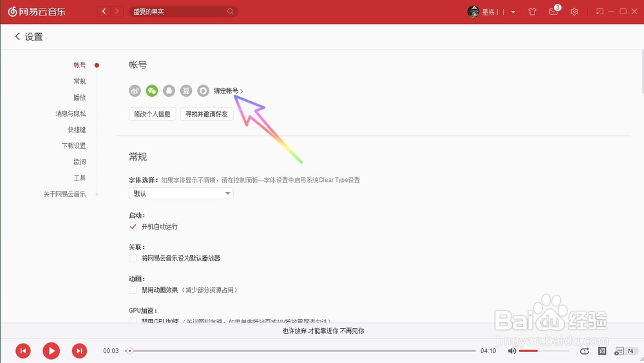The image size is (644, 363).
Task: Click the 寻找并邀请好友 button
Action: (207, 114)
